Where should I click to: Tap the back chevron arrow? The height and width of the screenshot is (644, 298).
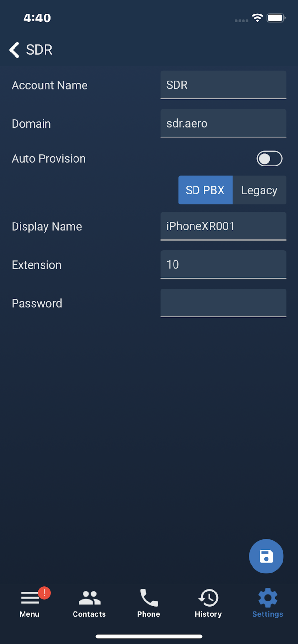coord(14,50)
